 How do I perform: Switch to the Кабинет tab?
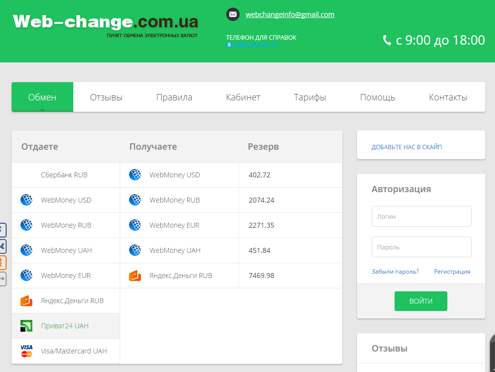[x=243, y=97]
